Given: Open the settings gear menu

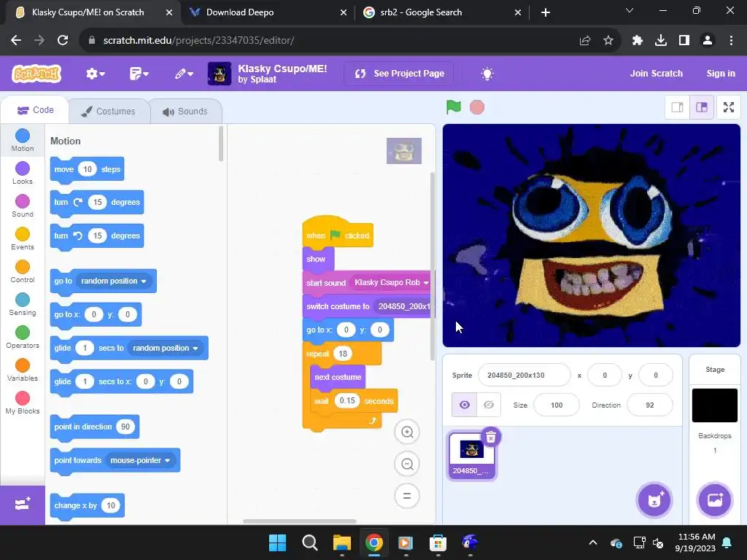Looking at the screenshot, I should pos(96,74).
